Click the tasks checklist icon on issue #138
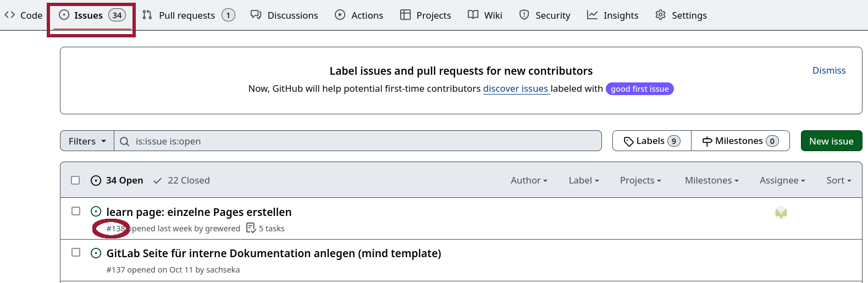868x283 pixels. (251, 228)
